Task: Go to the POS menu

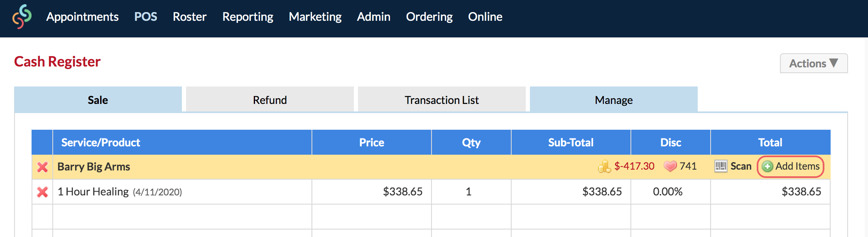Action: 145,17
